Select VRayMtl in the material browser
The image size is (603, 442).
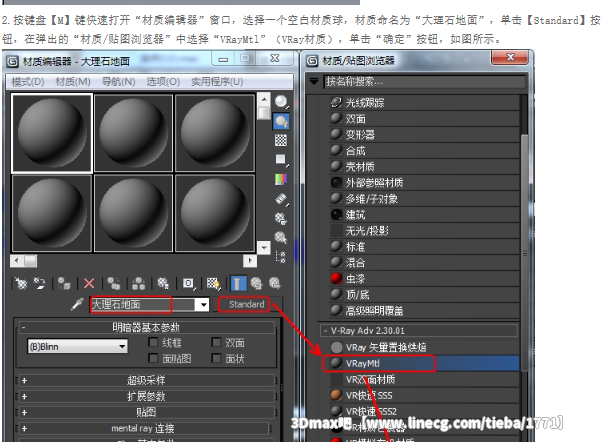tap(424, 364)
